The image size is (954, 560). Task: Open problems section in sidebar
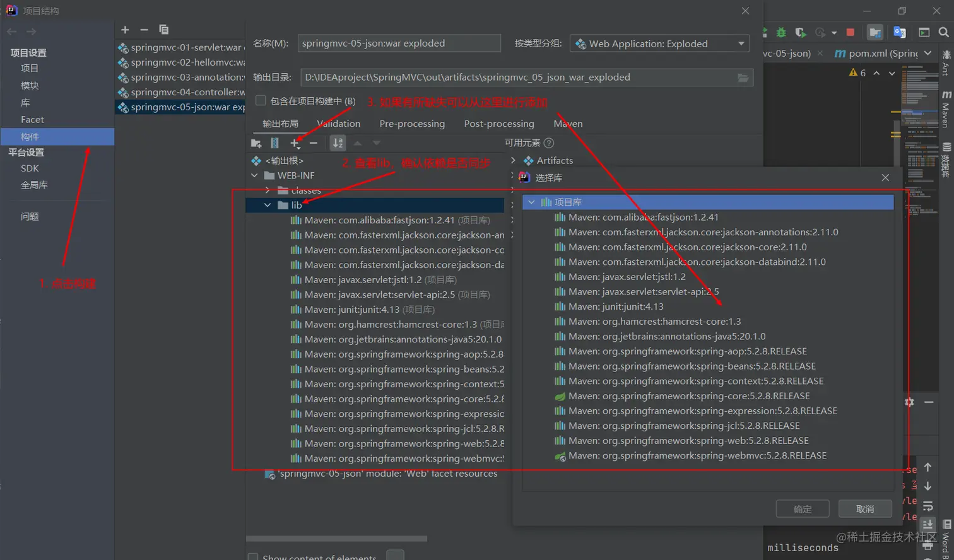click(x=30, y=216)
